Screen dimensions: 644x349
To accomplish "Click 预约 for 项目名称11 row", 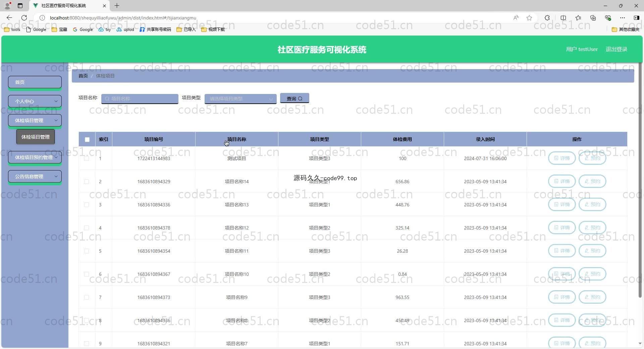I will pyautogui.click(x=592, y=251).
